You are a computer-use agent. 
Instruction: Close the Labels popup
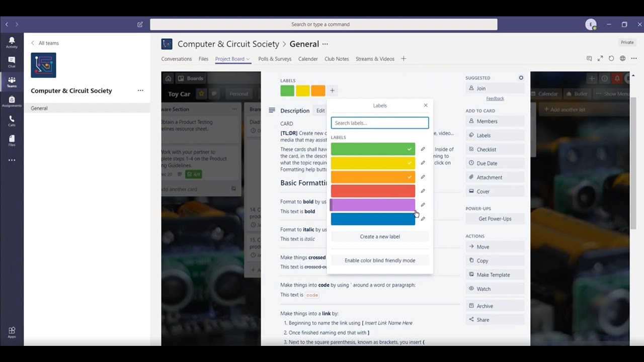(426, 105)
